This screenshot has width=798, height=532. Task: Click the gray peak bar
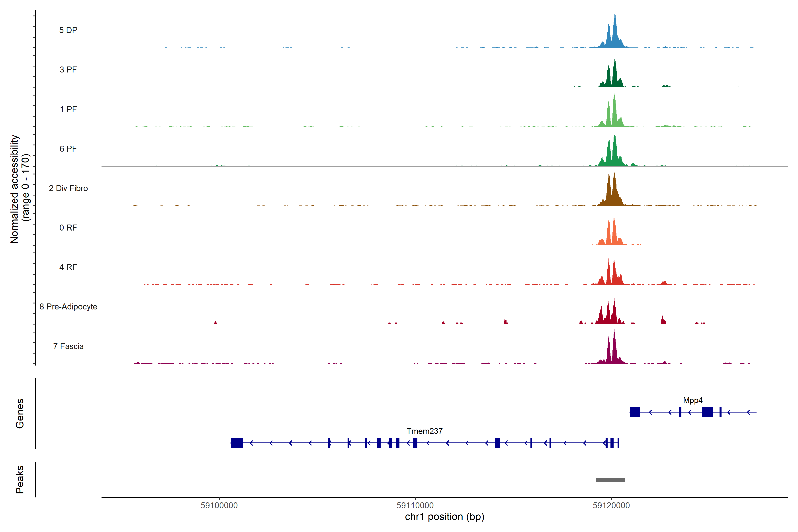pyautogui.click(x=610, y=480)
